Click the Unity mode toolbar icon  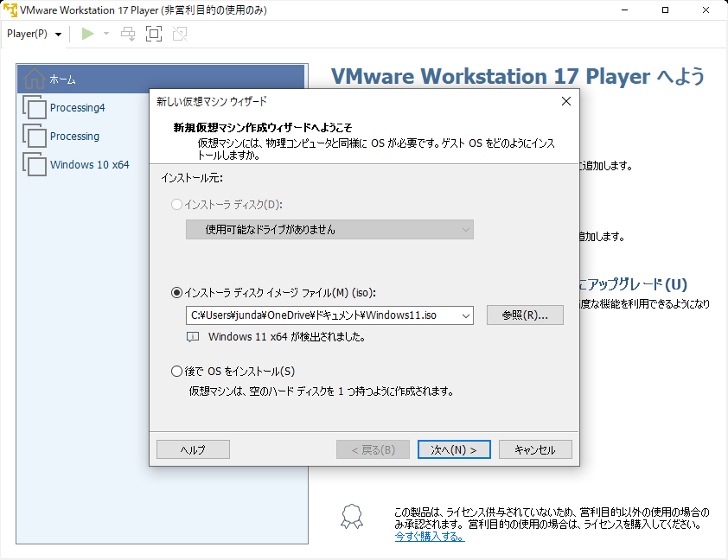tap(180, 34)
